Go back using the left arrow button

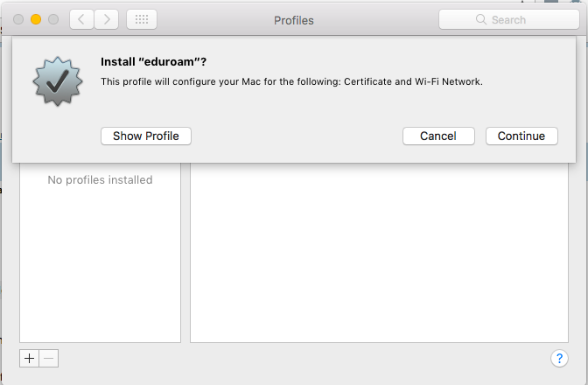[81, 19]
